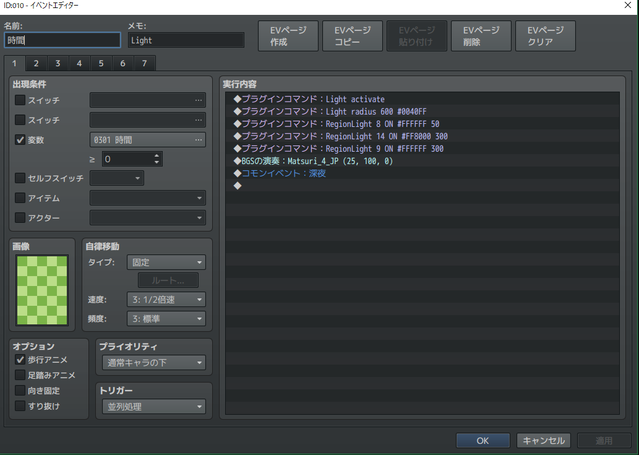
Task: Click the キャンセル button
Action: click(x=544, y=441)
